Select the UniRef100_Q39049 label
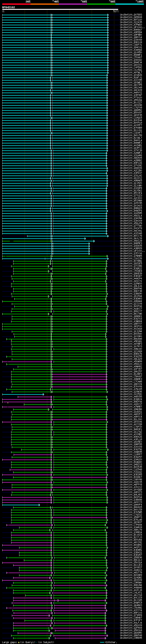This screenshot has width=146, height=644. click(x=131, y=40)
